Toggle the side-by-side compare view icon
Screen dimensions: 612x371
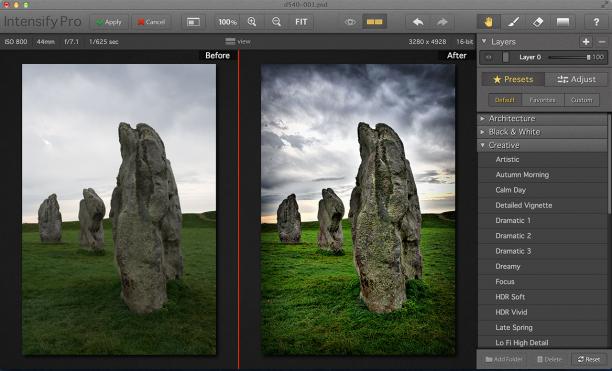[x=374, y=22]
